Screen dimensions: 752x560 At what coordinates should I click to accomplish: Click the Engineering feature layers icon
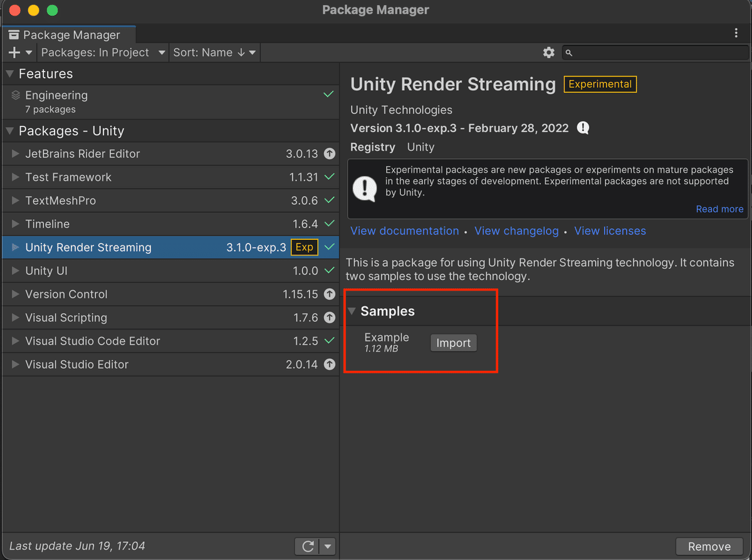(x=16, y=95)
